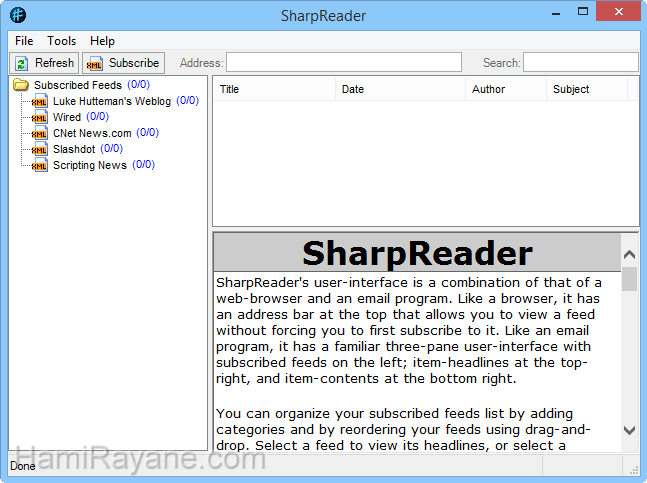Open the Tools menu
Image resolution: width=647 pixels, height=483 pixels.
[x=61, y=41]
